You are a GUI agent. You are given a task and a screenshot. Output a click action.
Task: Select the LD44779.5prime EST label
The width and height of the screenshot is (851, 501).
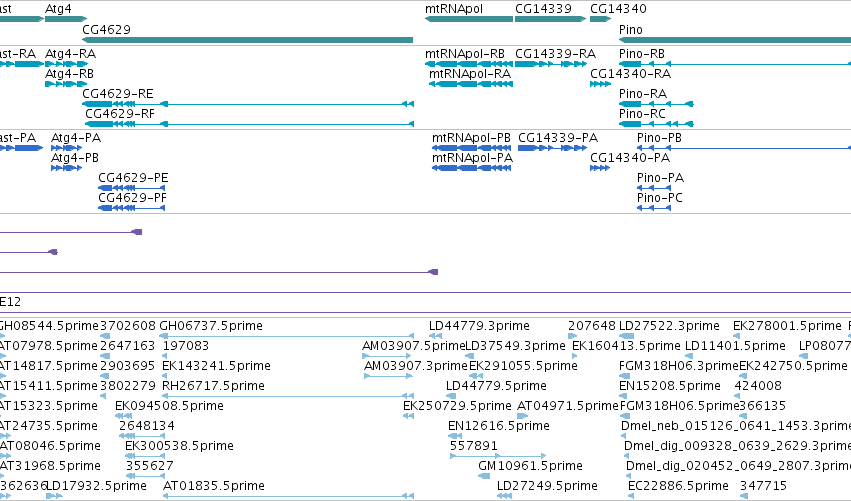point(496,386)
